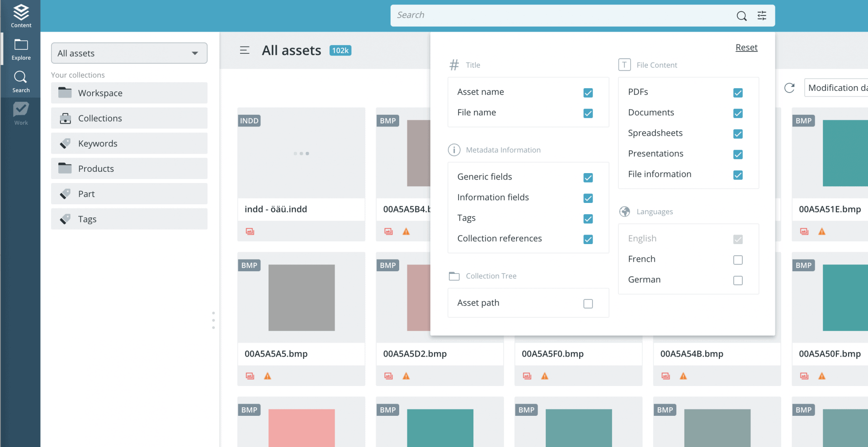Switch to the Work section
This screenshot has height=447, width=868.
[20, 112]
